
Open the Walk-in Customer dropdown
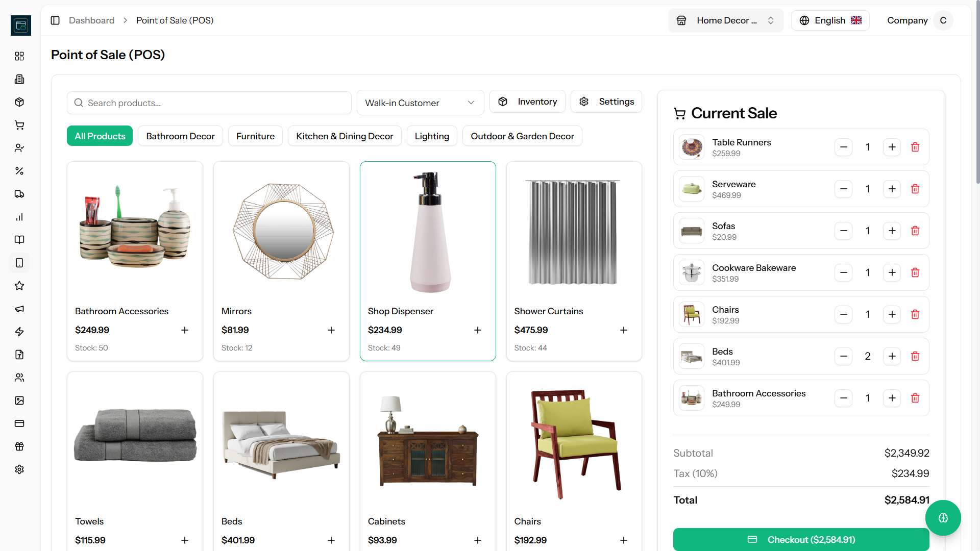coord(420,103)
